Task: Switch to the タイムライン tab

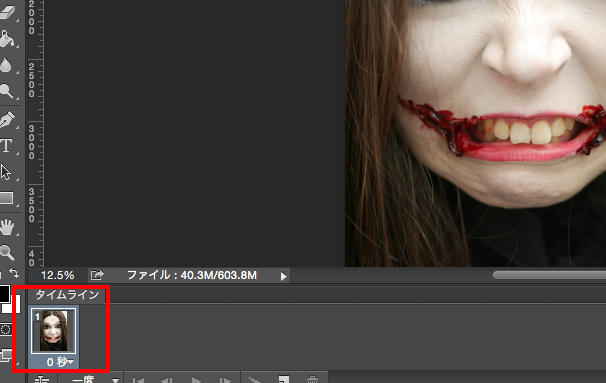Action: pos(67,295)
